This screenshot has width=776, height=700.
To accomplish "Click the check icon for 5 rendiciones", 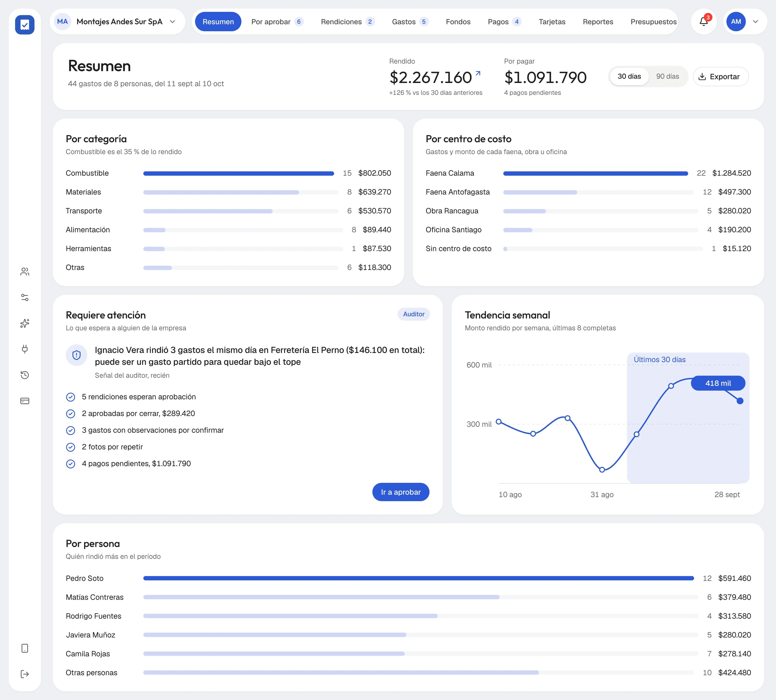I will tap(71, 397).
